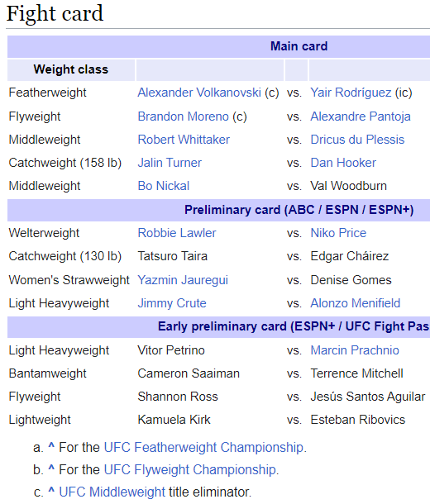This screenshot has width=430, height=504.
Task: Click the Alonzo Menifield link
Action: click(x=356, y=303)
